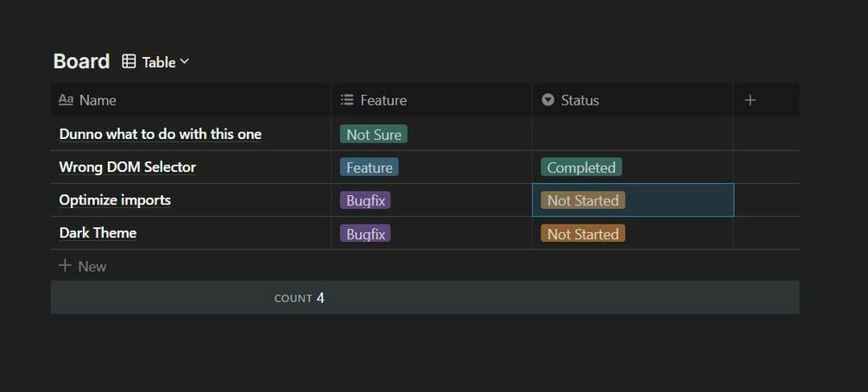Click the plus icon next to New
The width and height of the screenshot is (868, 392).
[x=65, y=266]
